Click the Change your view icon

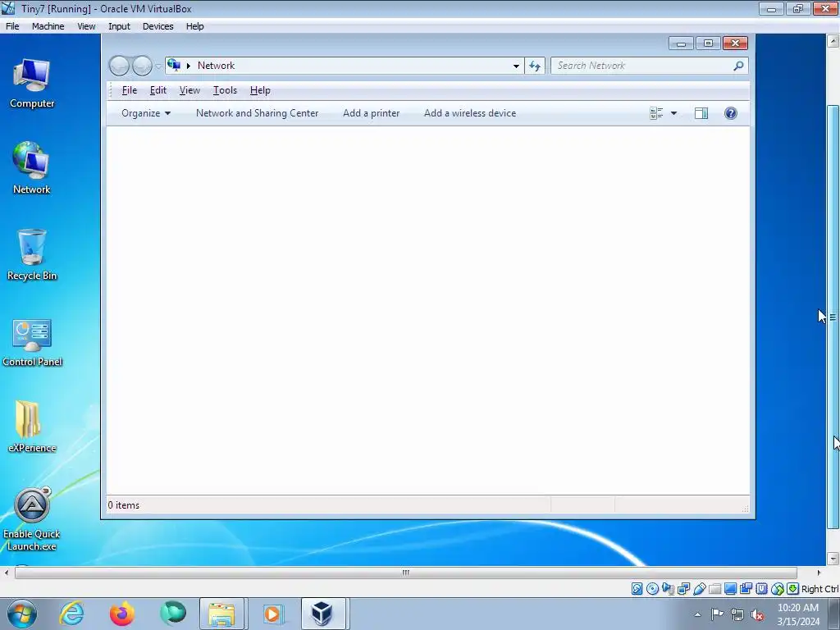pos(656,113)
